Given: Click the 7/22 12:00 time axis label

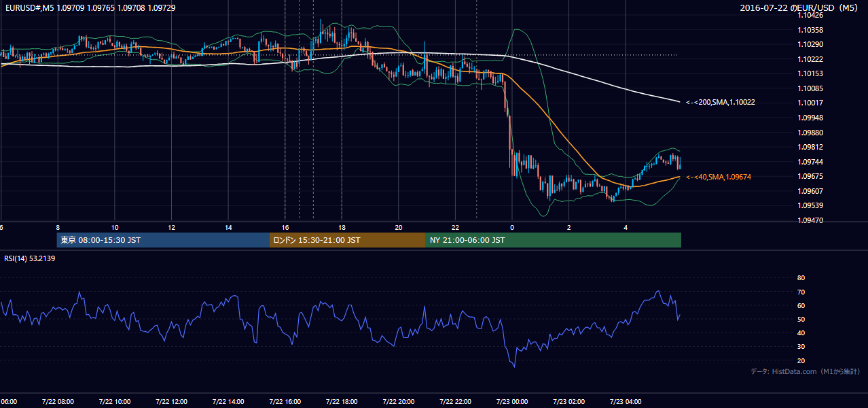Looking at the screenshot, I should (x=171, y=402).
